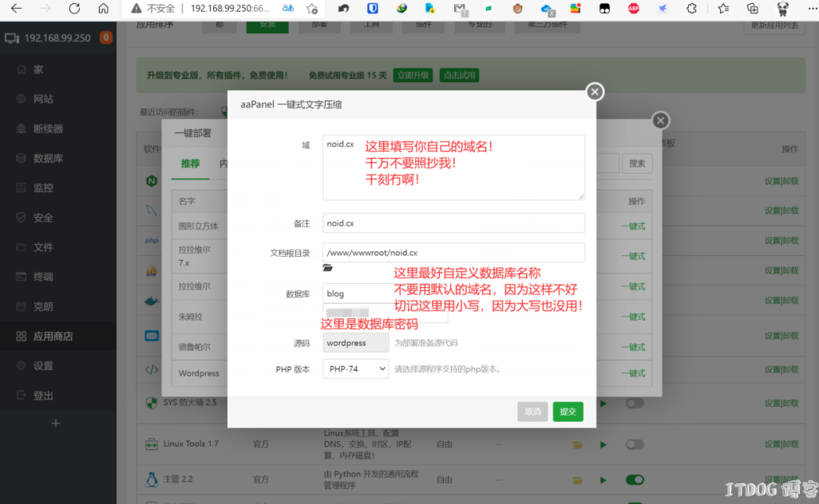Click the 提交 button
Viewport: 819px width, 504px height.
pyautogui.click(x=568, y=411)
